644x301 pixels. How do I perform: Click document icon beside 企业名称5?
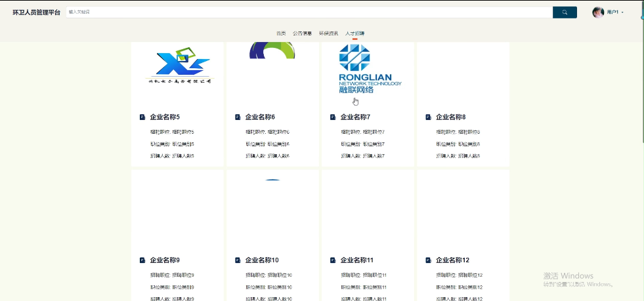tap(142, 117)
